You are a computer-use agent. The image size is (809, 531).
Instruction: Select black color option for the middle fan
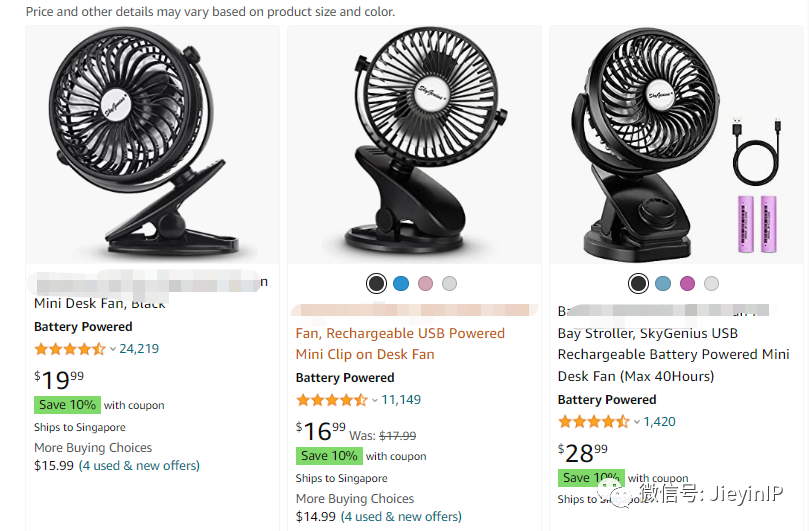[x=376, y=284]
